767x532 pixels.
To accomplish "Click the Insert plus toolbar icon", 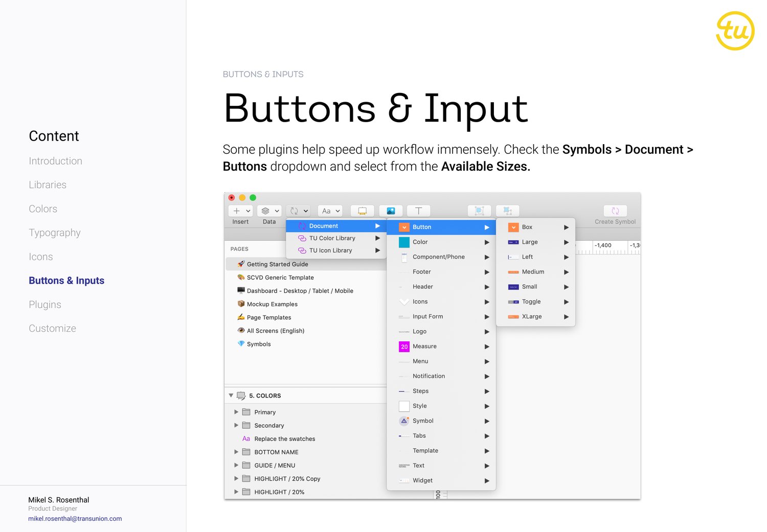I will [x=236, y=211].
